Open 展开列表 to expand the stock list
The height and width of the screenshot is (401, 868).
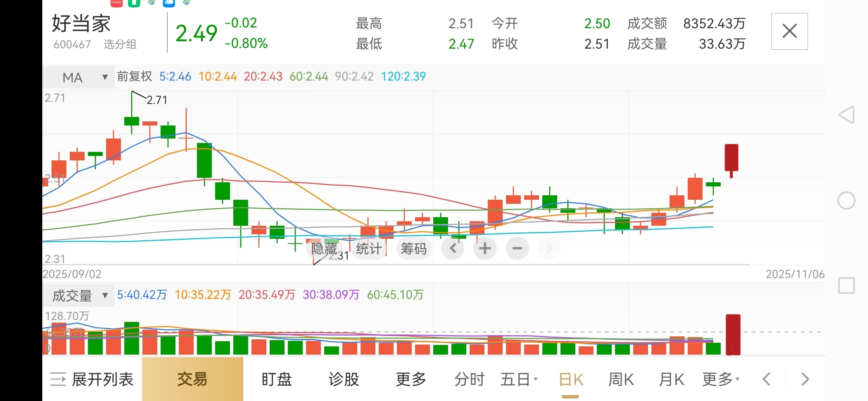92,379
